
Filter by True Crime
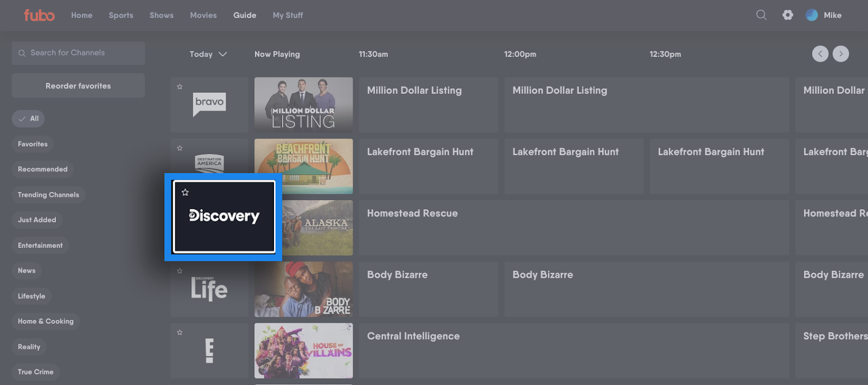pos(36,372)
